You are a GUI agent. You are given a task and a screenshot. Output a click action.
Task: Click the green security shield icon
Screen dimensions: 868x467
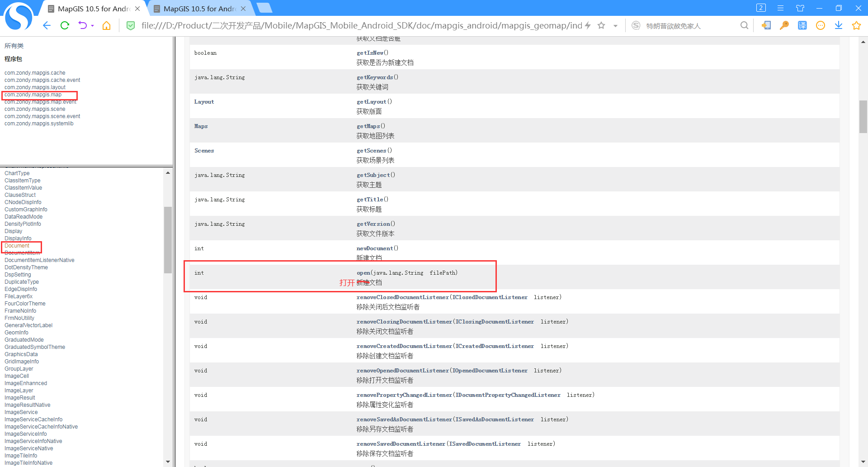tap(131, 26)
